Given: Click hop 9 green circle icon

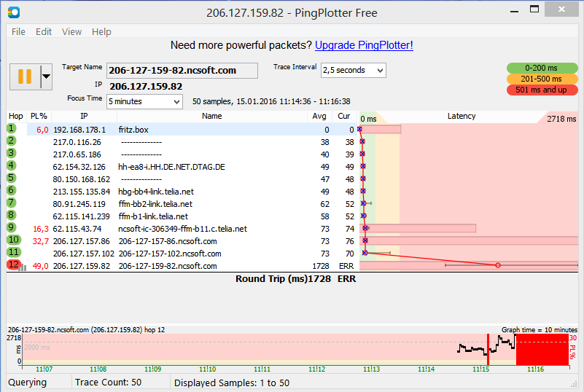Looking at the screenshot, I should pos(12,228).
